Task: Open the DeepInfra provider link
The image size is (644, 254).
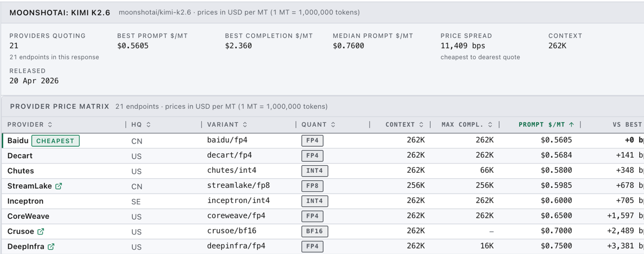Action: click(x=26, y=246)
